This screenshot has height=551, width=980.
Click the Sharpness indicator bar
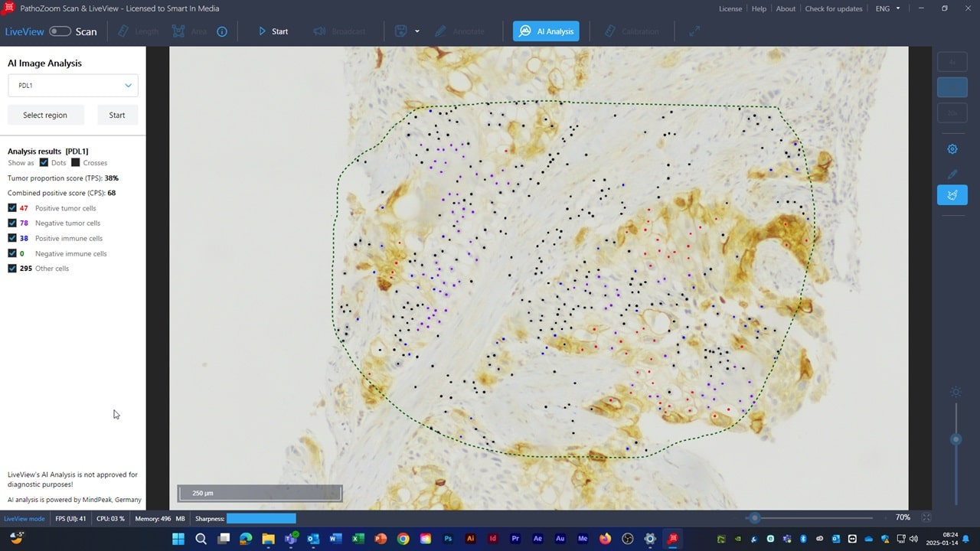261,518
